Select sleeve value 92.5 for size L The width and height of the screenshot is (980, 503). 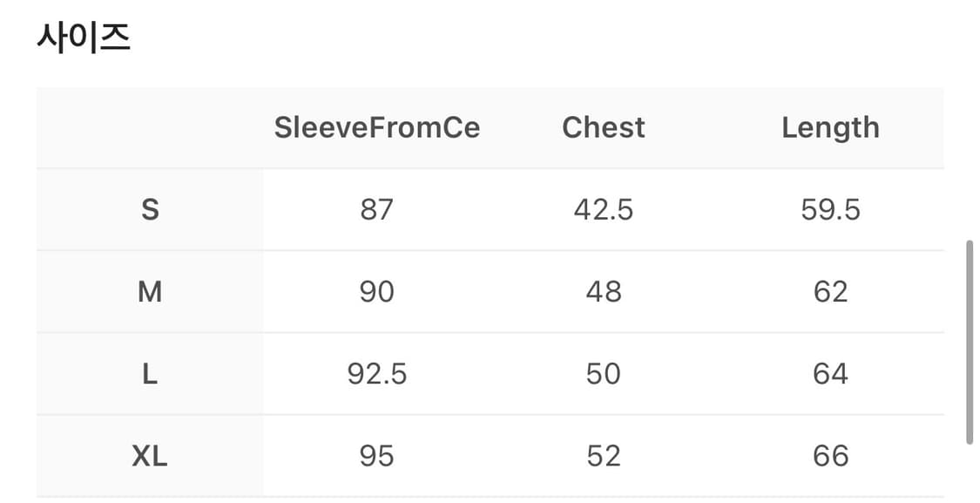tap(377, 374)
